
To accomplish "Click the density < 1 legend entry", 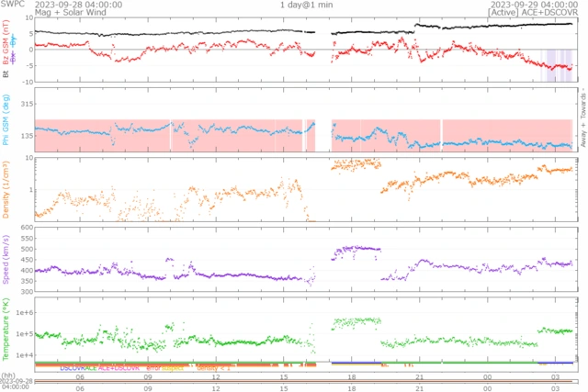I will point(213,368).
